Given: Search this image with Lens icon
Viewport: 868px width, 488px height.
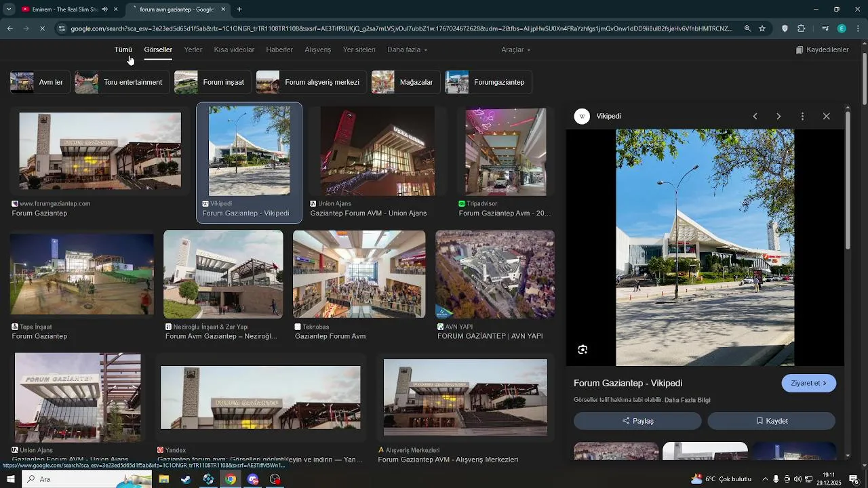Looking at the screenshot, I should [x=583, y=350].
